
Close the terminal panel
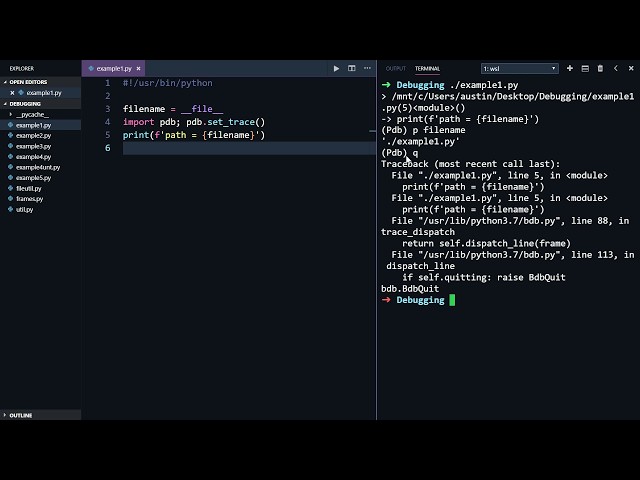click(631, 68)
